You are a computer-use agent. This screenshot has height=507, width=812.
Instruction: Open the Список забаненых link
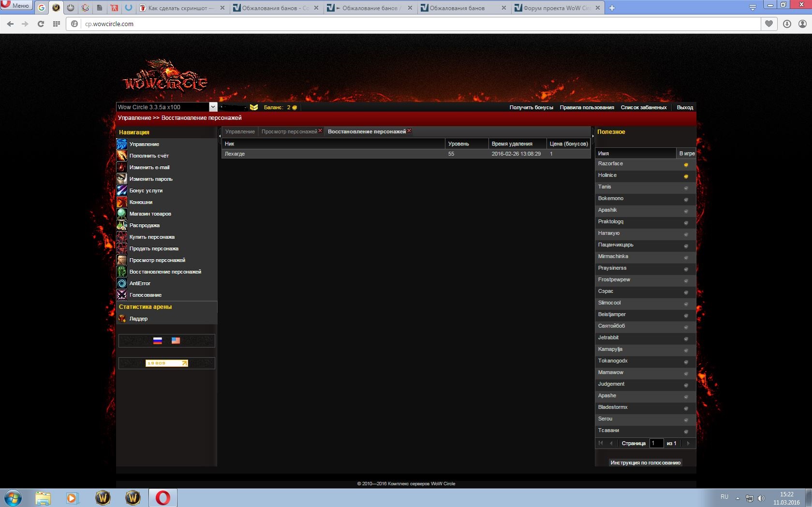[x=643, y=107]
